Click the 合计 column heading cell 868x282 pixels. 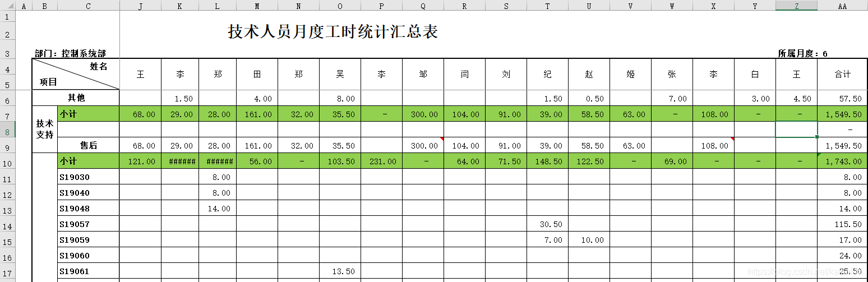coord(842,74)
